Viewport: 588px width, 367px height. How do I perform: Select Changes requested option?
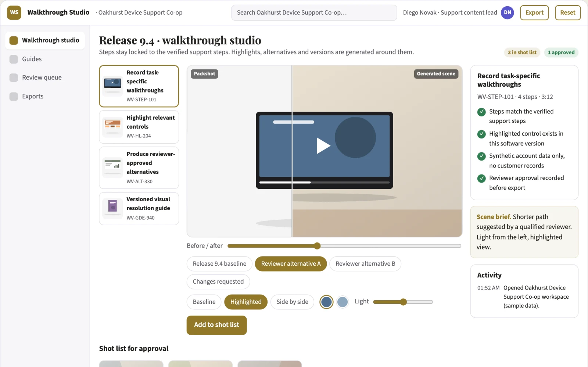(x=218, y=282)
